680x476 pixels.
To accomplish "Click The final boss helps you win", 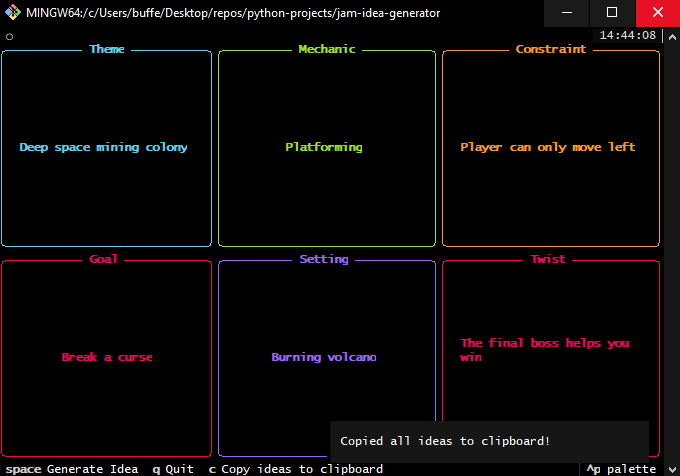I will click(545, 350).
